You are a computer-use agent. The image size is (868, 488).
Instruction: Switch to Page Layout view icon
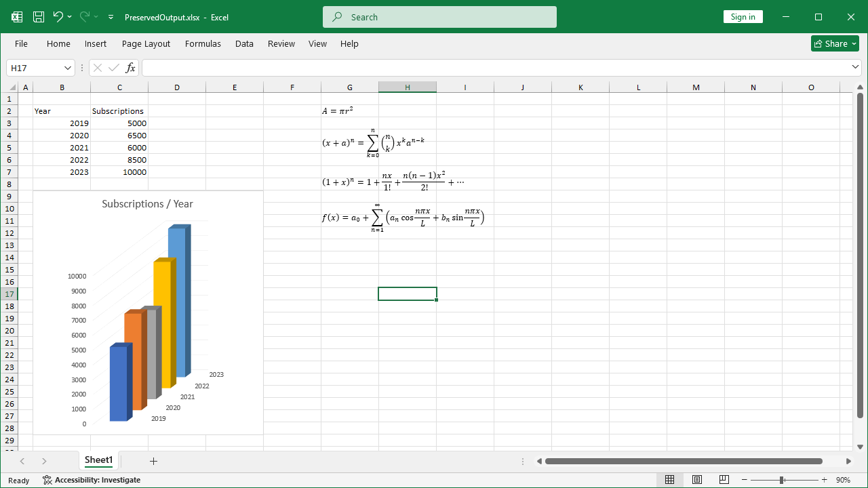[x=696, y=480]
